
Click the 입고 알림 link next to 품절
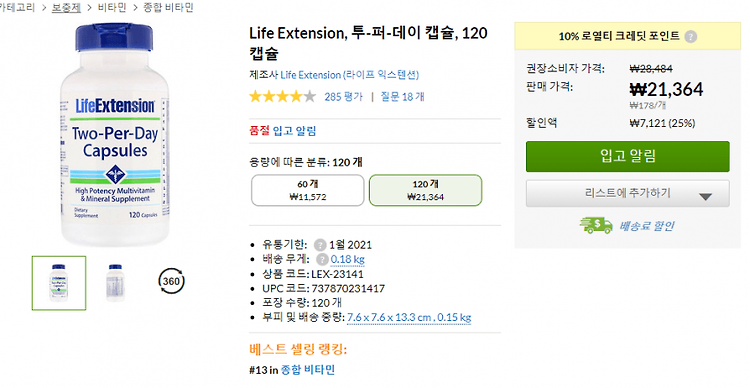point(294,131)
